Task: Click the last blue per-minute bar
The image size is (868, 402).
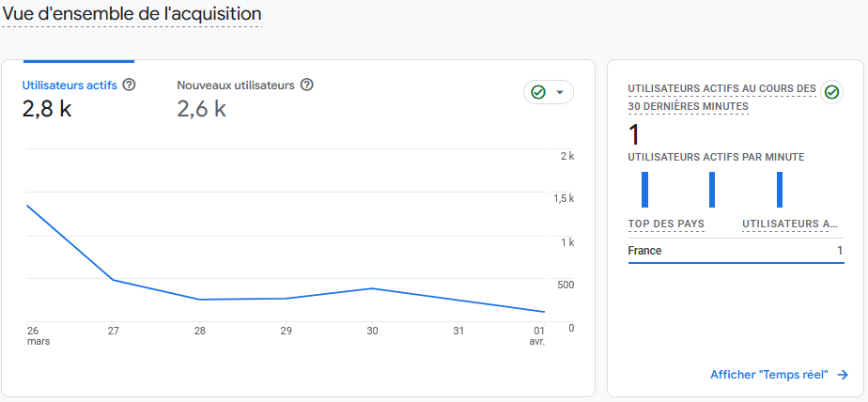Action: 780,190
